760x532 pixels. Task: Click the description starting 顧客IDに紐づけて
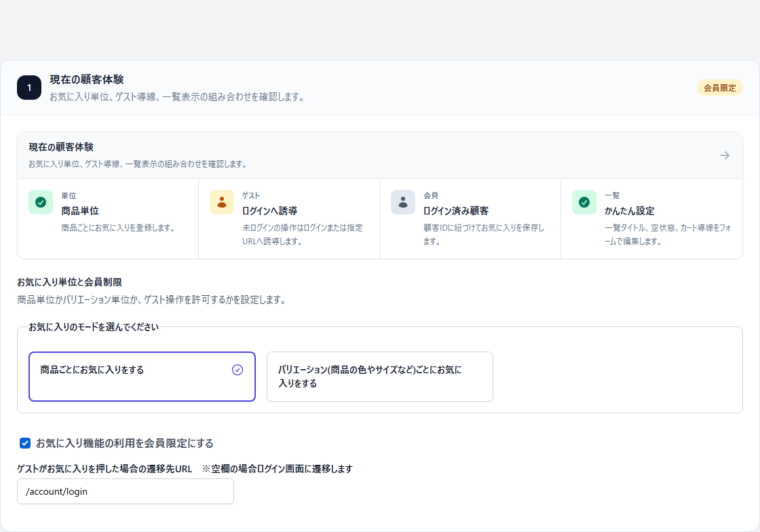pyautogui.click(x=484, y=235)
